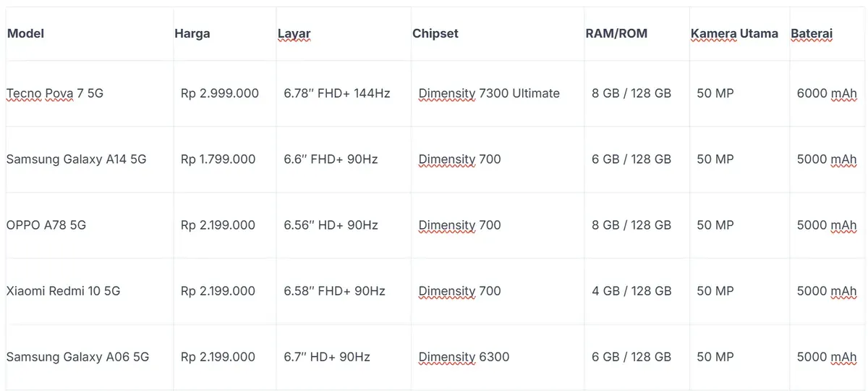This screenshot has height=391, width=868.
Task: Select the Xiaomi Redmi 10 5G cell
Action: pyautogui.click(x=64, y=291)
